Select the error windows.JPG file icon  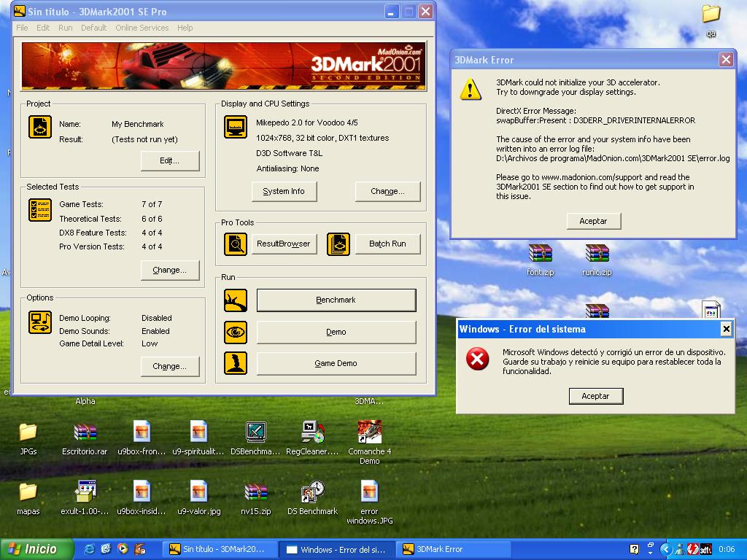(370, 502)
